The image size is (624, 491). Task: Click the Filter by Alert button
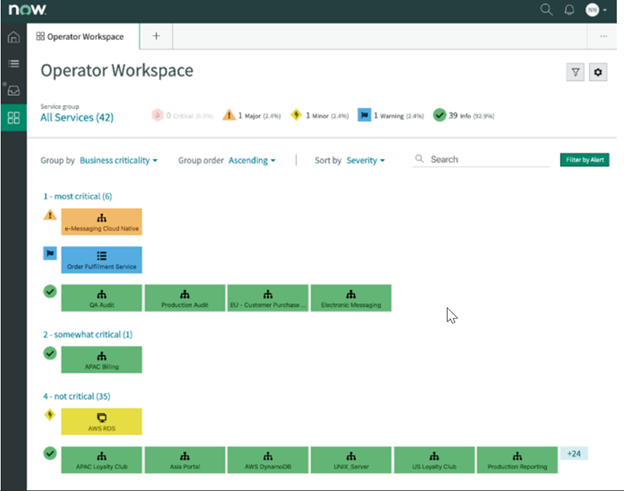(x=584, y=160)
